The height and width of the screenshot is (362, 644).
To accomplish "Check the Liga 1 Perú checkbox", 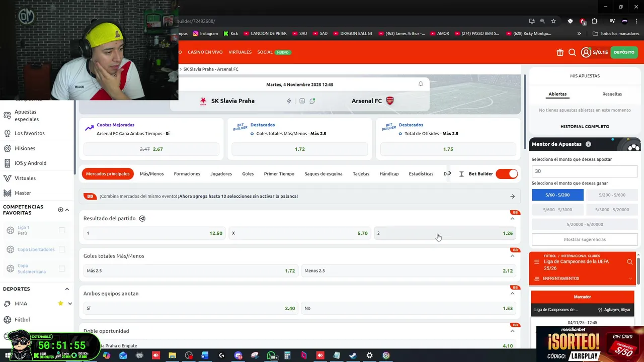I will 62,230.
